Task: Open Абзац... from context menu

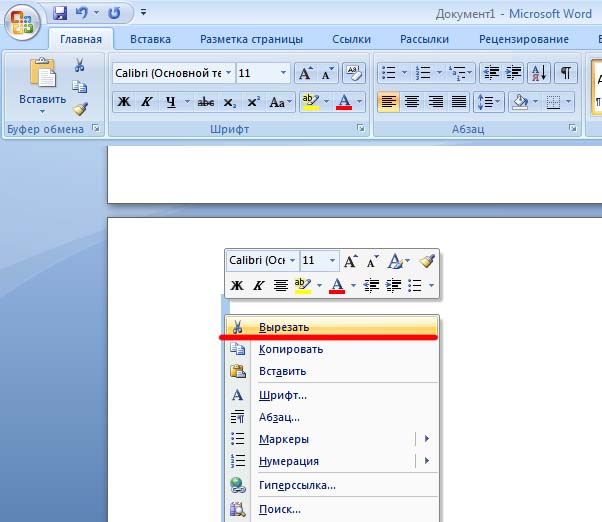Action: coord(332,417)
